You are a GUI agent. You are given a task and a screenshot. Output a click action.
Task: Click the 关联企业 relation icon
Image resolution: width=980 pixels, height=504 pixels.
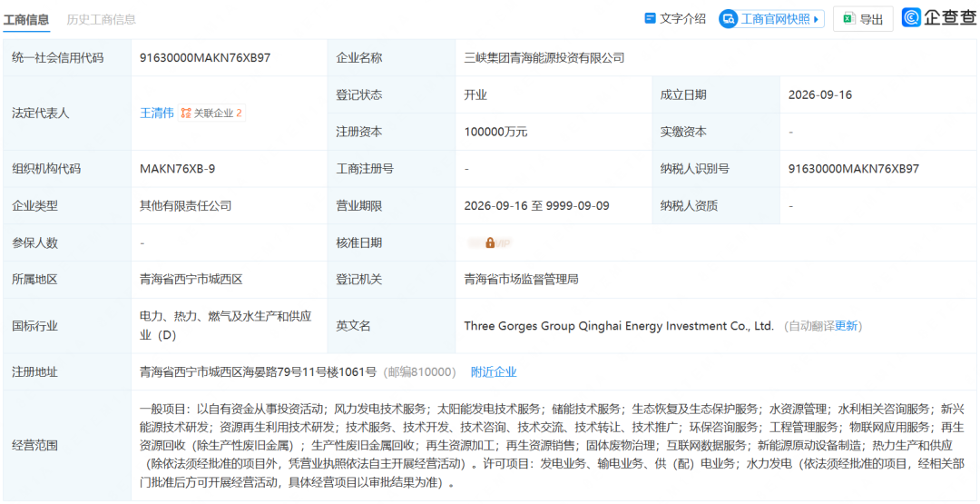(x=186, y=114)
